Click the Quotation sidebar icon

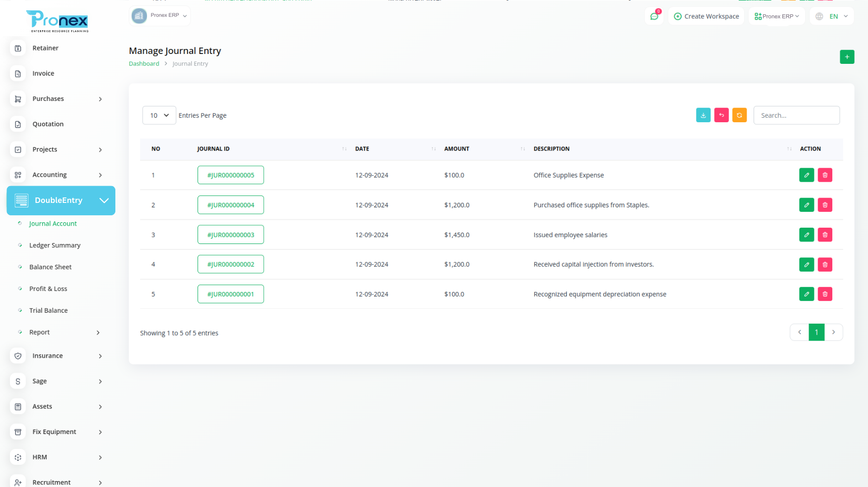coord(18,124)
